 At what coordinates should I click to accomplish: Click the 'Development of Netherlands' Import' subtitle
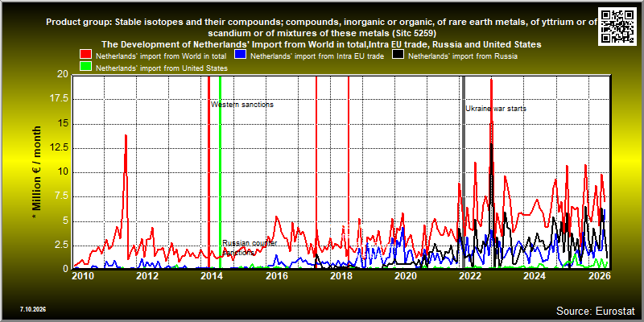click(x=321, y=44)
